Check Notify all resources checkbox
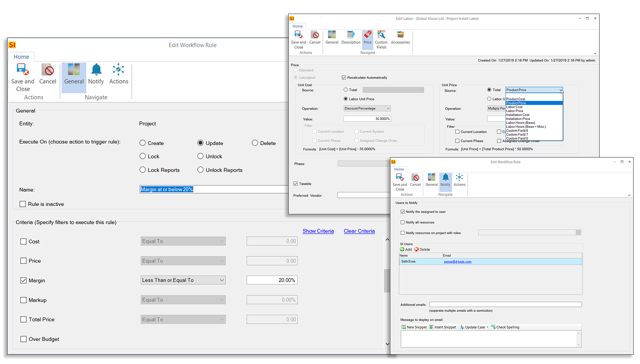The height and width of the screenshot is (364, 640). (x=403, y=222)
